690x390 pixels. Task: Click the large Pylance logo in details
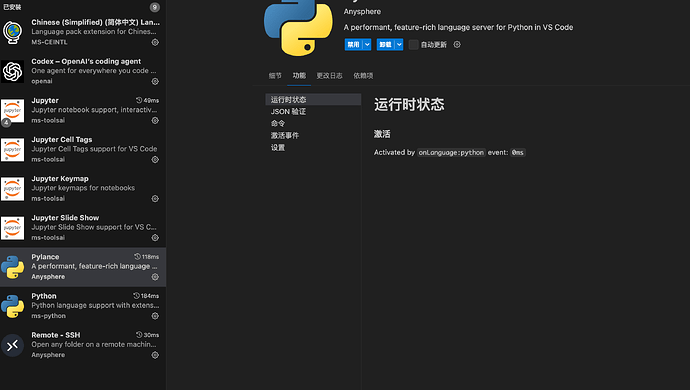click(298, 27)
